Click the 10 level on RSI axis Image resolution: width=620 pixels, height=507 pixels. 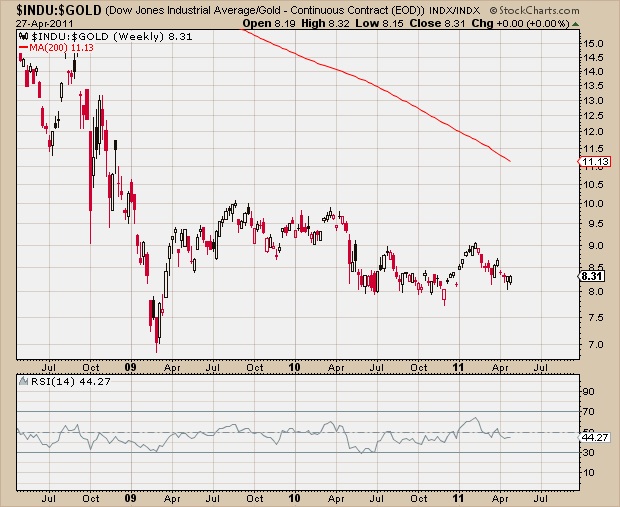[x=588, y=473]
